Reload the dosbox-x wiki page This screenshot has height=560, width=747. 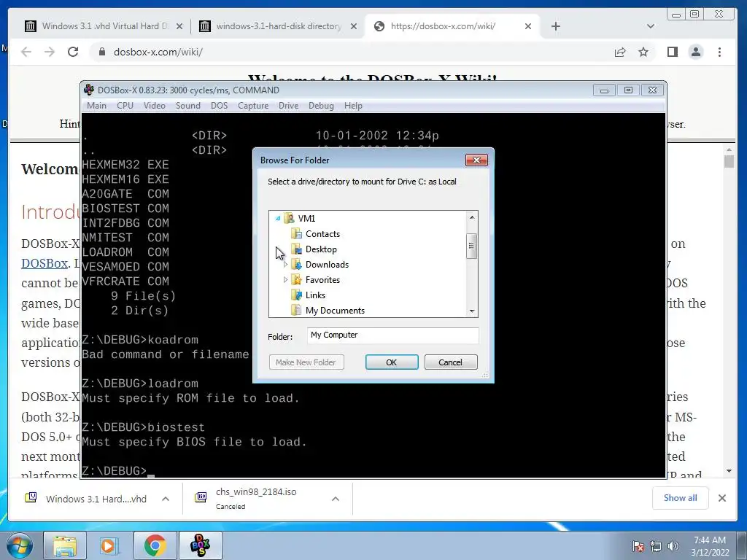(73, 52)
